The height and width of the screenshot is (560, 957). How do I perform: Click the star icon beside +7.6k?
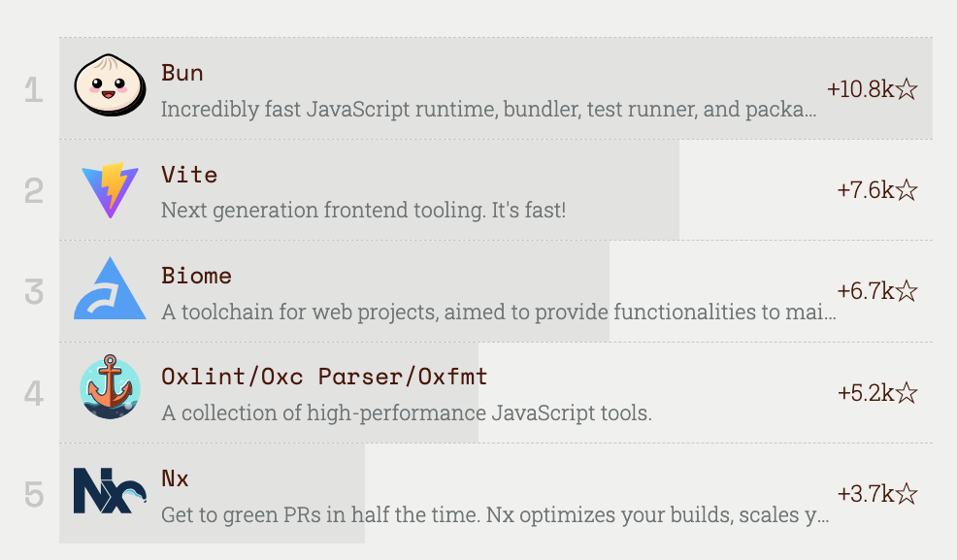[x=907, y=190]
